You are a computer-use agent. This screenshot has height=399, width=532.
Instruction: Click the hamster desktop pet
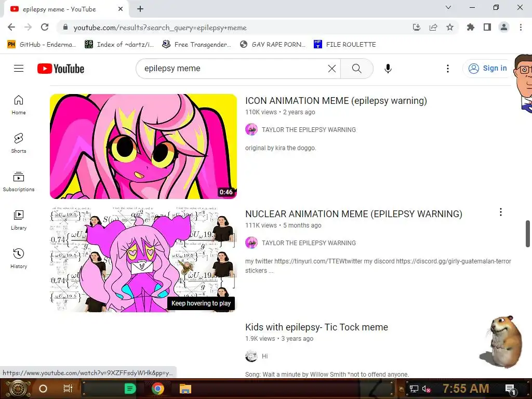pos(502,342)
